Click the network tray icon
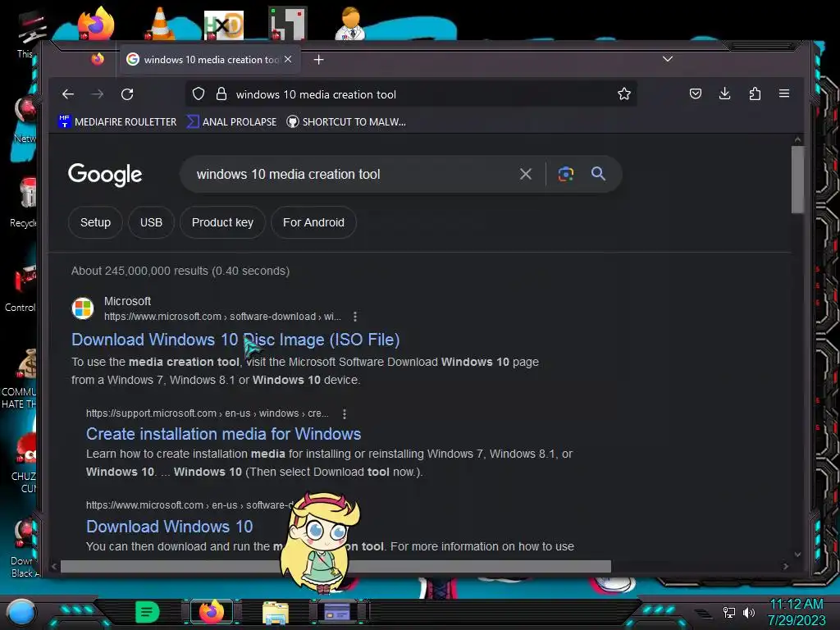The width and height of the screenshot is (840, 630). pyautogui.click(x=728, y=612)
